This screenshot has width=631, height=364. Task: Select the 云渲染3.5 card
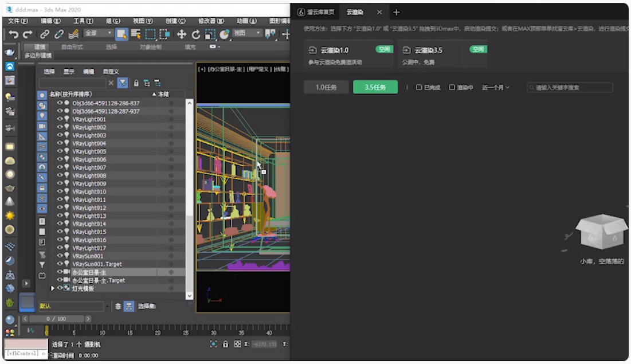[442, 54]
